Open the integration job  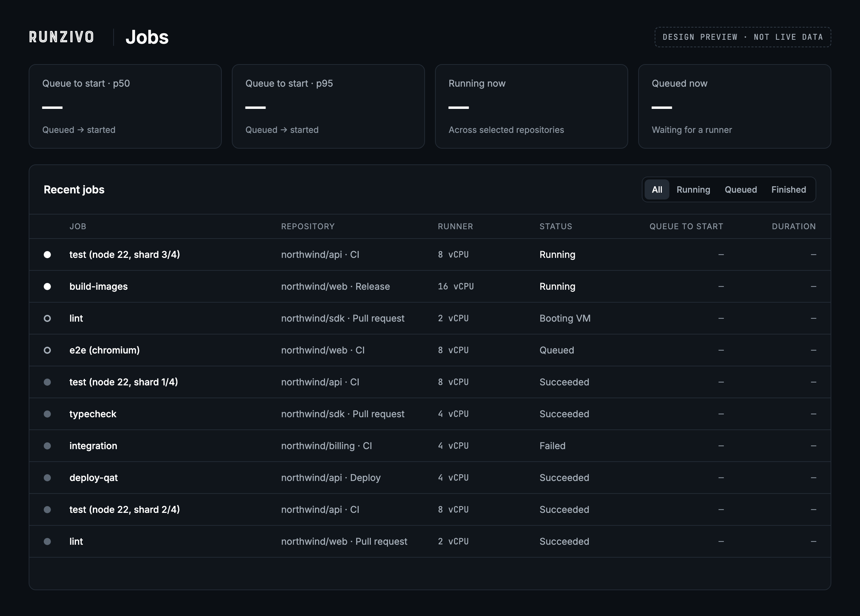(x=93, y=446)
